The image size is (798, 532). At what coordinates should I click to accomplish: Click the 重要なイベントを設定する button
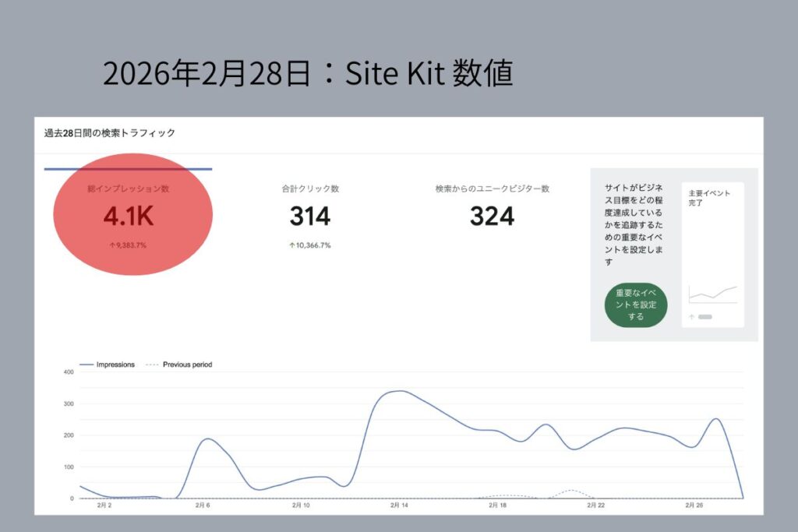click(x=636, y=305)
